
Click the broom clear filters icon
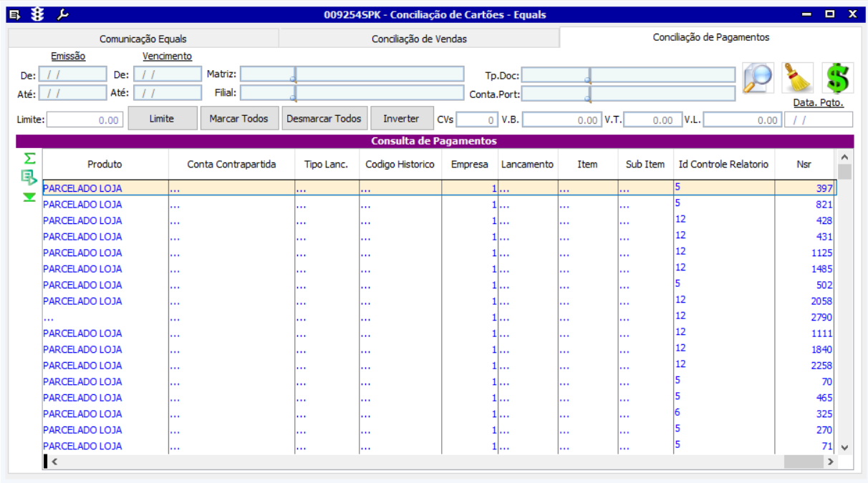(x=797, y=77)
